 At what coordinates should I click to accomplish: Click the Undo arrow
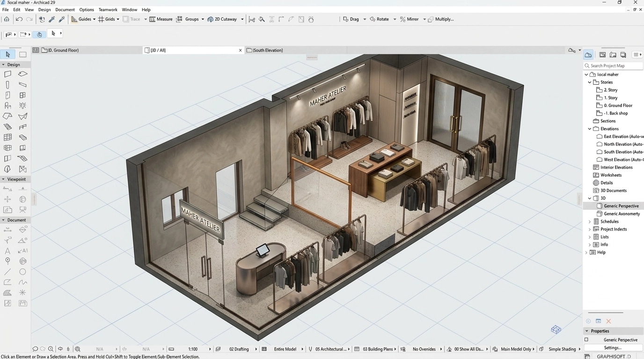[19, 19]
